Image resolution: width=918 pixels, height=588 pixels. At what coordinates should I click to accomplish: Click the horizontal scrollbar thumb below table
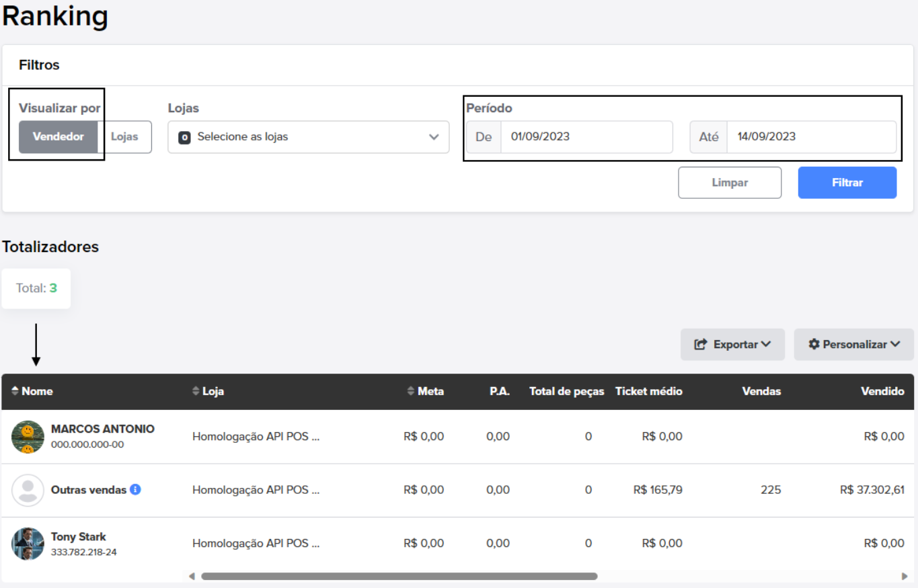399,576
